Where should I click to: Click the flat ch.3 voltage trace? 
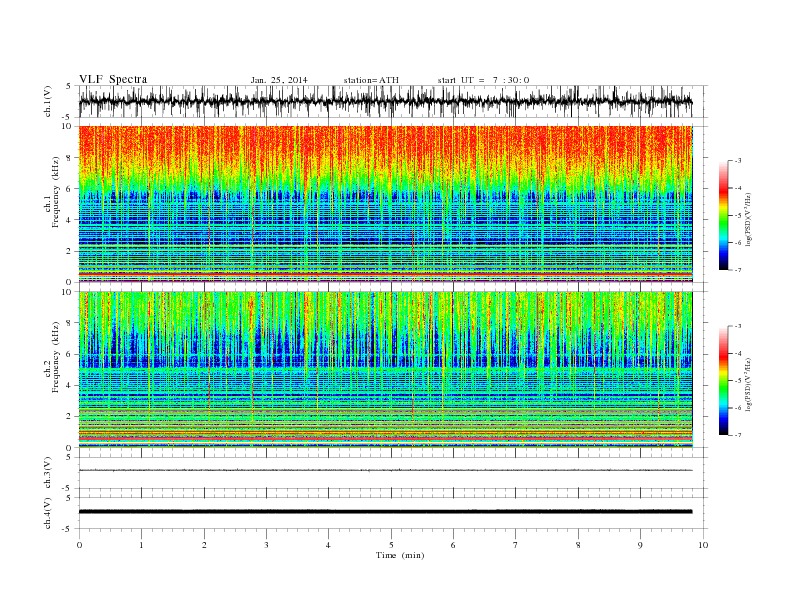(385, 470)
